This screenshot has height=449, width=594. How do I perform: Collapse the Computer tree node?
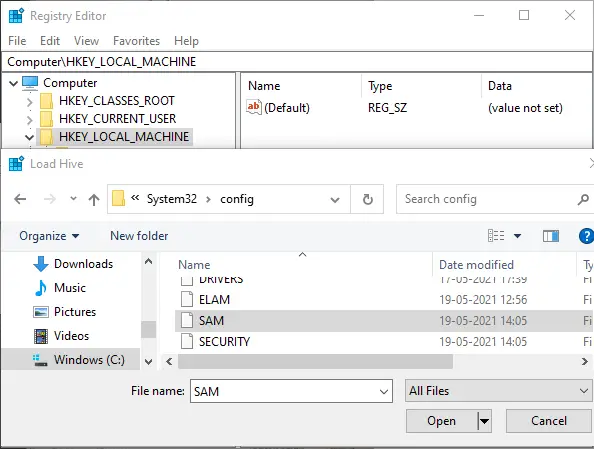tap(14, 83)
